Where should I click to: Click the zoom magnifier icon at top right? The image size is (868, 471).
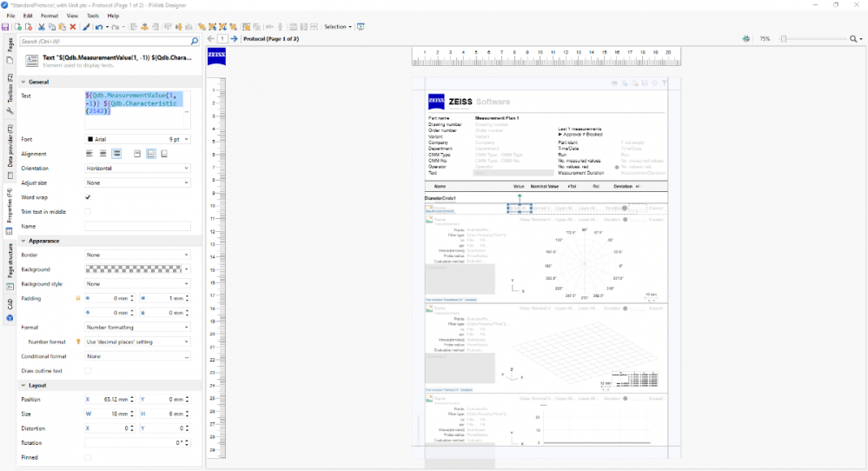[854, 39]
